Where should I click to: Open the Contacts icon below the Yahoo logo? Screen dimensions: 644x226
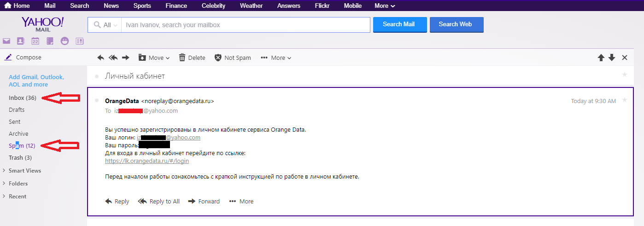20,41
